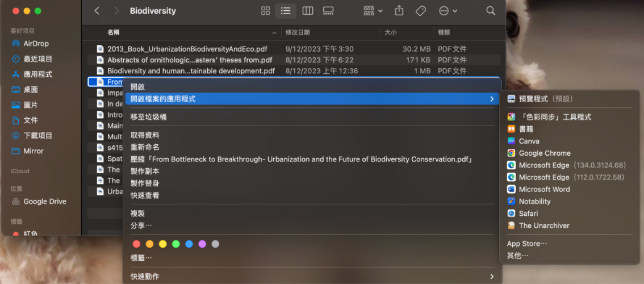Switch to gallery view
Screen dimensions: 644x284
pos(328,11)
